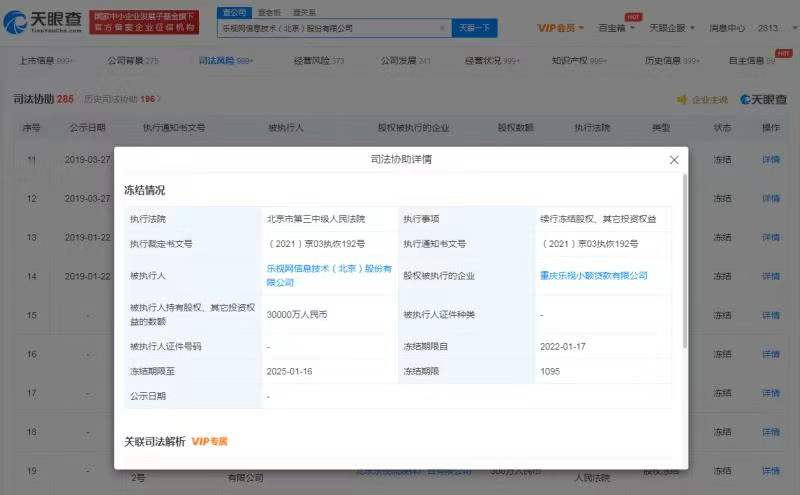Viewport: 800px width, 495px height.
Task: Click the dialog's vertical scrollbar
Action: [x=685, y=260]
